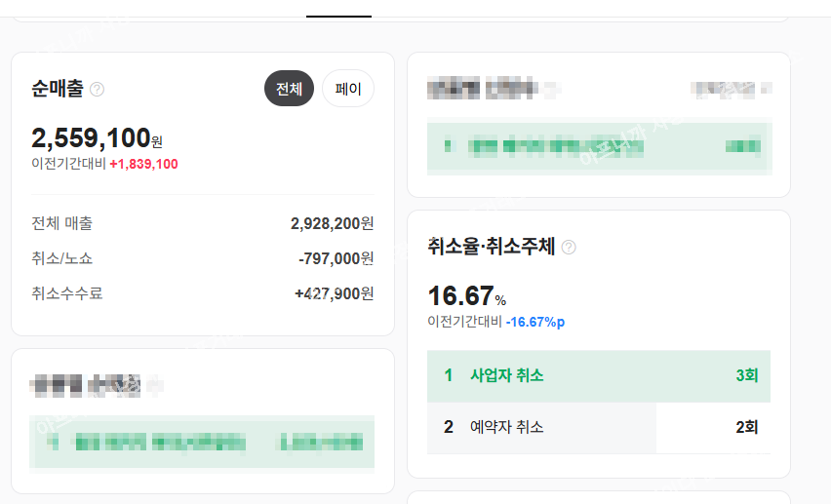This screenshot has width=831, height=504.
Task: Click the blue -16.67%p change value
Action: click(x=534, y=322)
